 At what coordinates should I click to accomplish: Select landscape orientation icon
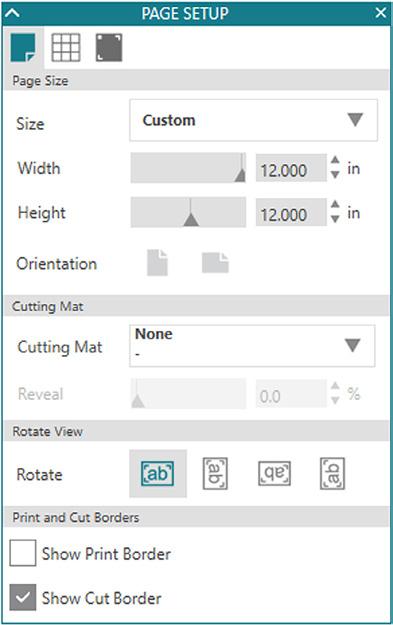coord(215,263)
